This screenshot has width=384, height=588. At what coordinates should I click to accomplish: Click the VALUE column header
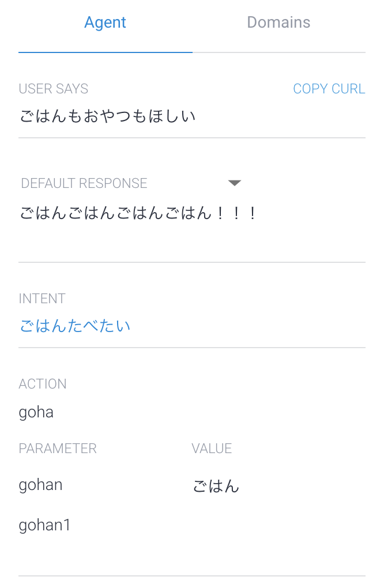(211, 448)
